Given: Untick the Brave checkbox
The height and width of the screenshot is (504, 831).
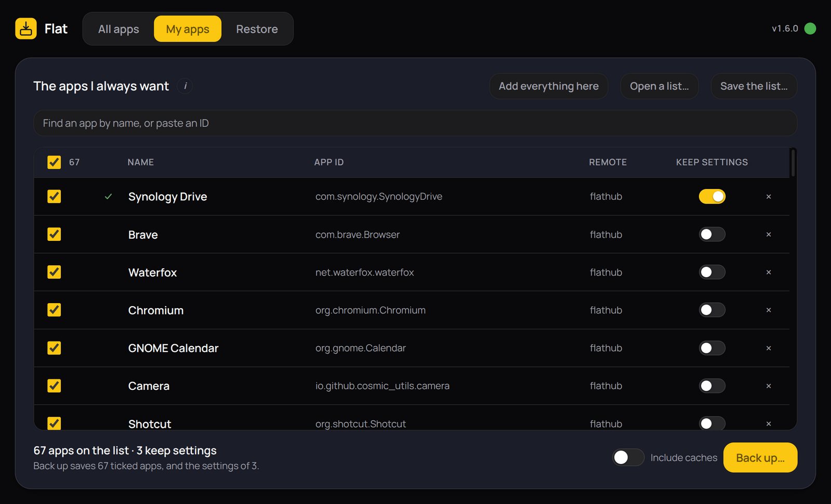Looking at the screenshot, I should point(54,234).
